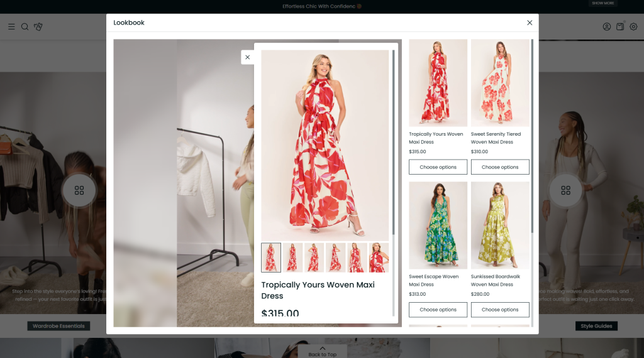Close the Lookbook dialog
Image resolution: width=644 pixels, height=358 pixels.
pos(530,23)
